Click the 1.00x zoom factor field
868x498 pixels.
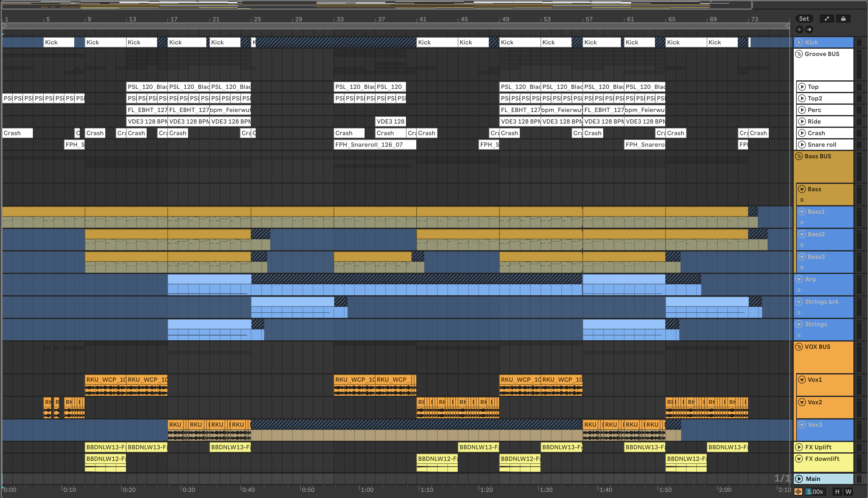[815, 492]
